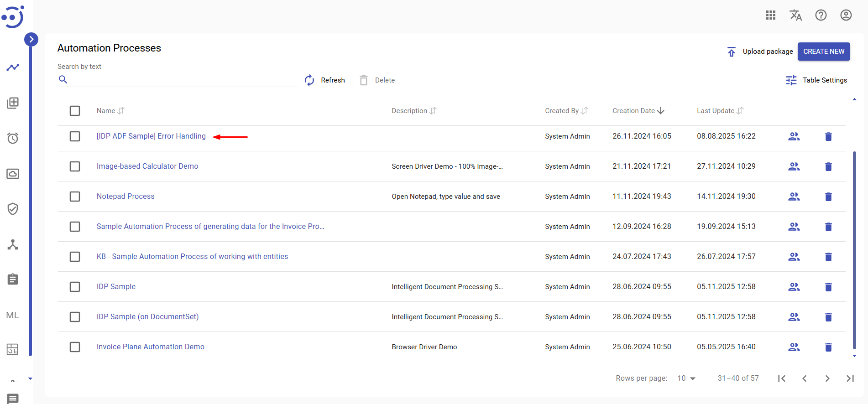This screenshot has width=868, height=404.
Task: Open the user account profile icon
Action: pyautogui.click(x=846, y=15)
